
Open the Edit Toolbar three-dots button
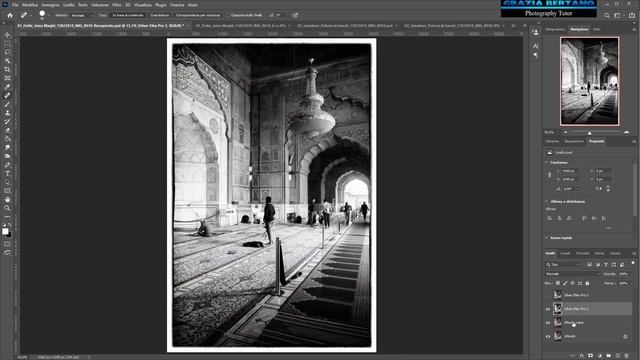tap(7, 217)
